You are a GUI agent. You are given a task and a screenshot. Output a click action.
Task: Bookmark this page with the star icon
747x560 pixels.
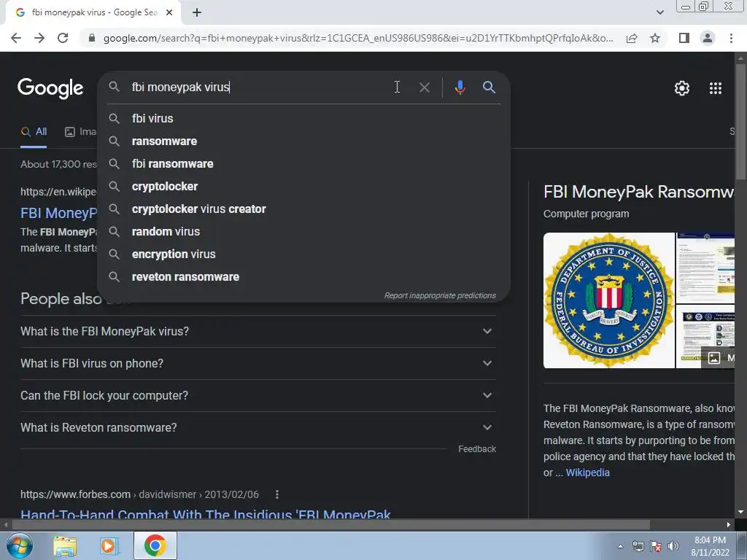point(655,38)
